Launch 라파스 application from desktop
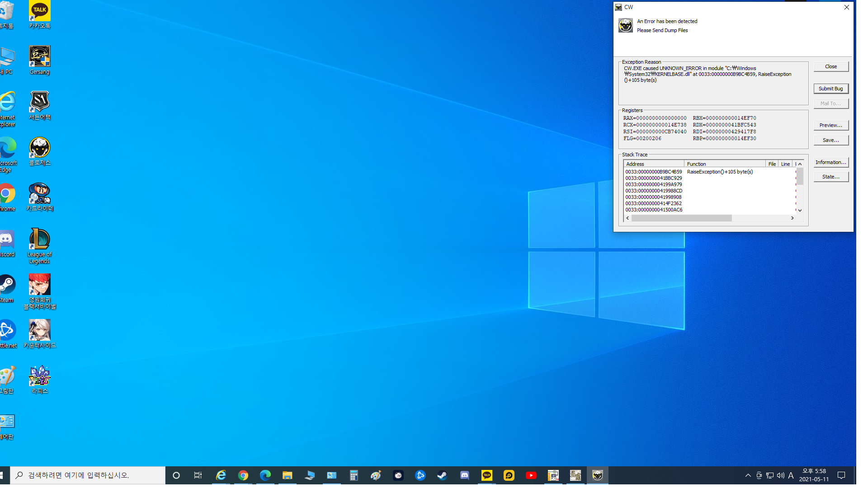 pos(39,376)
